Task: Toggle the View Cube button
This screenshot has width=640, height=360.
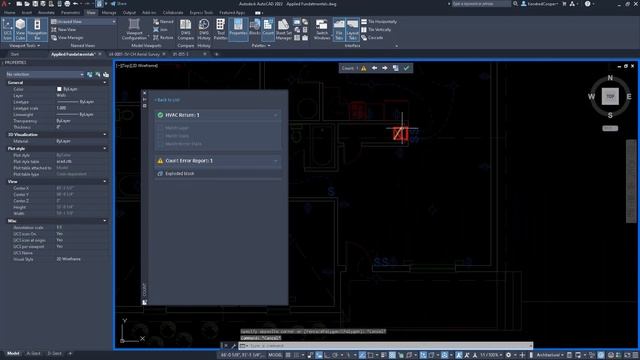Action: pyautogui.click(x=20, y=29)
